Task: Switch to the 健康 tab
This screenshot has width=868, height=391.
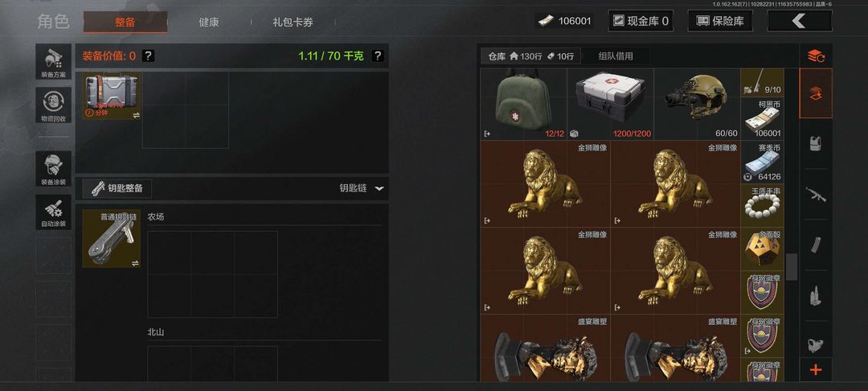Action: point(209,23)
